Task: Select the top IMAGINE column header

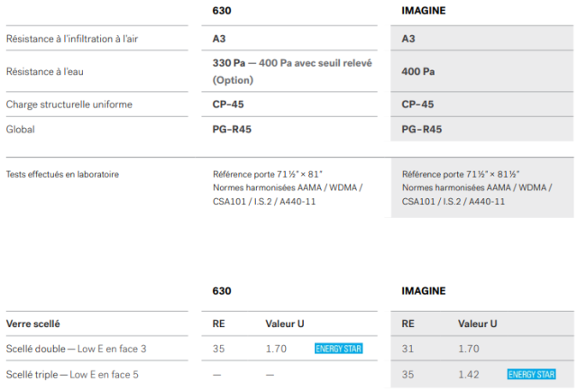Action: pyautogui.click(x=424, y=11)
